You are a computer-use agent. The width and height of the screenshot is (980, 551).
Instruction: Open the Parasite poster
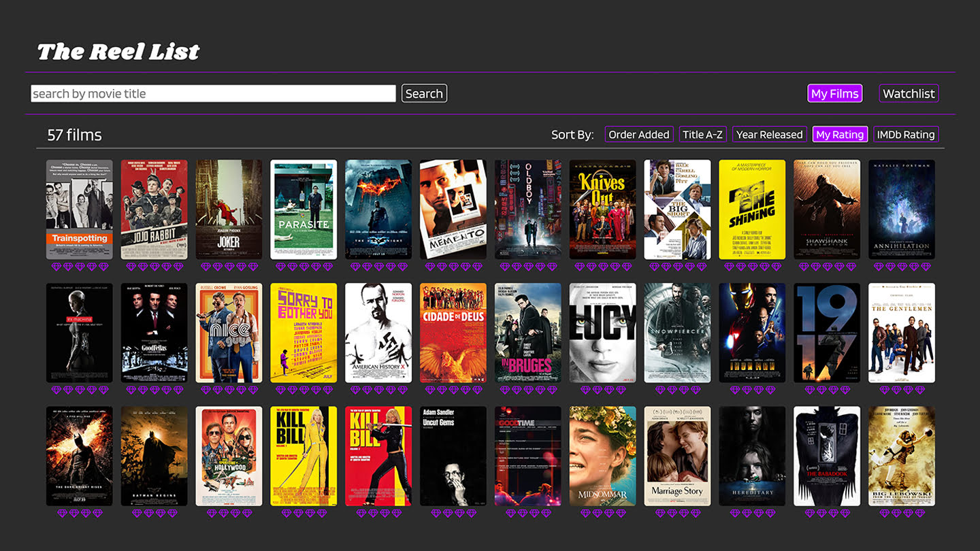[x=304, y=210]
